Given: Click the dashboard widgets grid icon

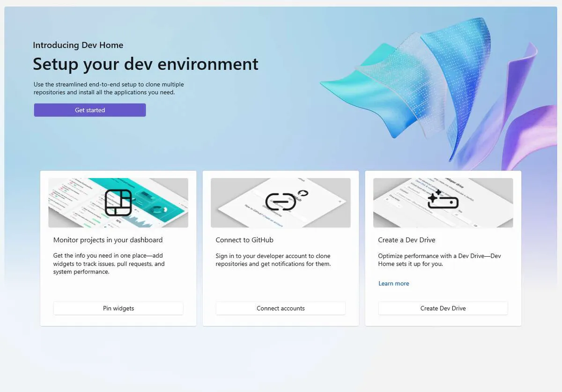Looking at the screenshot, I should (x=118, y=202).
